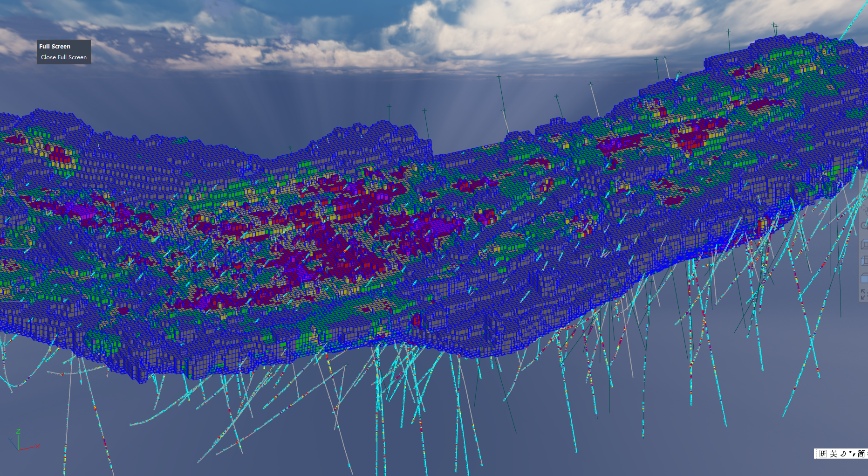The height and width of the screenshot is (476, 868).
Task: Toggle IME English mode with 英 button
Action: tap(834, 454)
